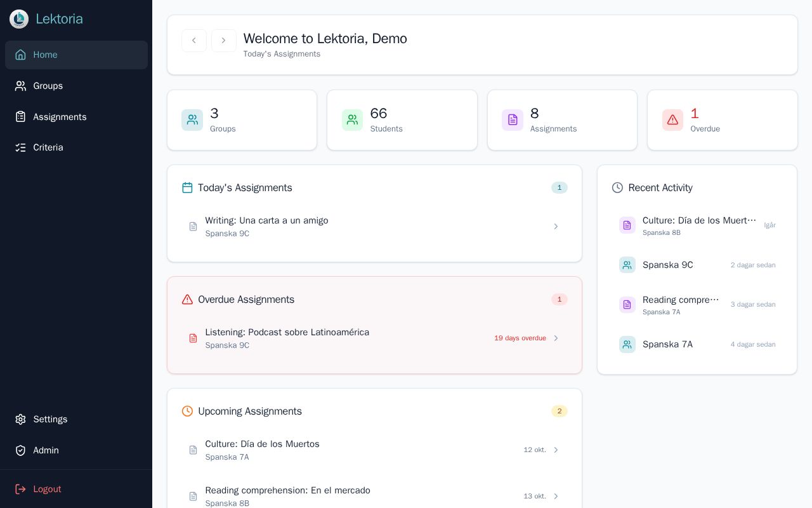Image resolution: width=812 pixels, height=508 pixels.
Task: Click the Today's Assignments calendar icon
Action: click(x=187, y=187)
